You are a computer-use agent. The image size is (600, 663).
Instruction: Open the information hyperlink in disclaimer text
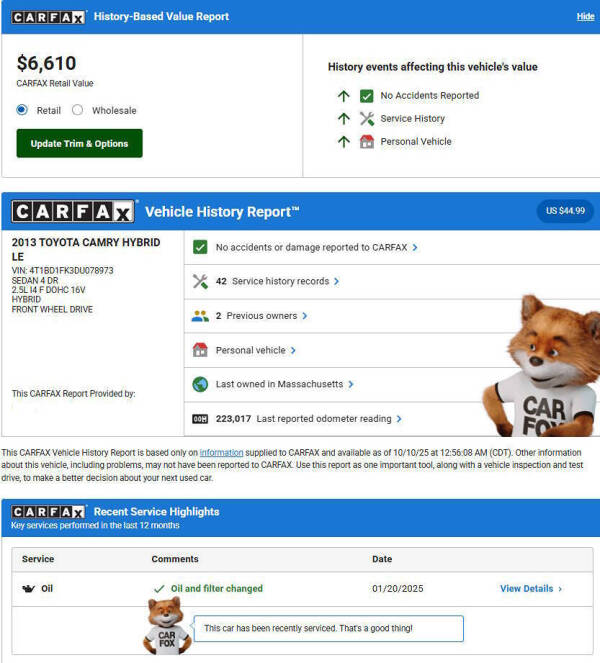(x=221, y=452)
